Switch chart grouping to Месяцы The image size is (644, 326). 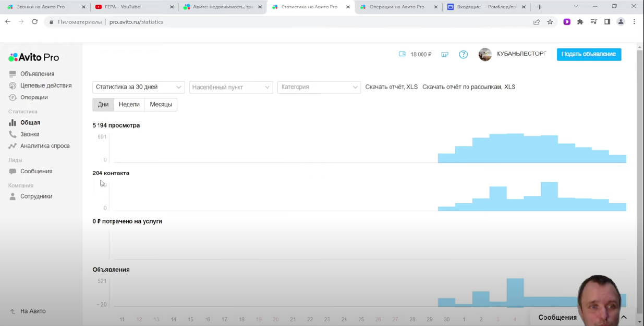pyautogui.click(x=161, y=105)
